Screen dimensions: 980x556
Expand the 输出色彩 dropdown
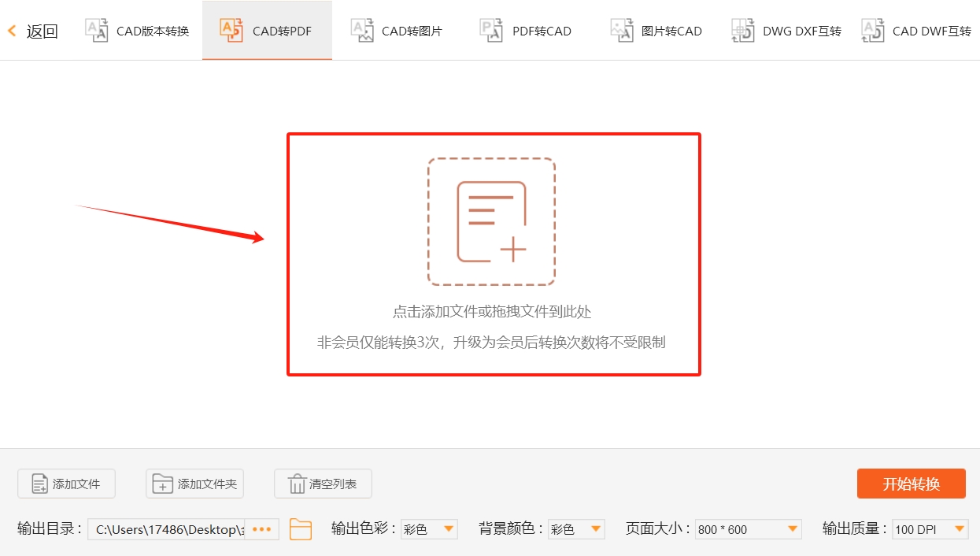[429, 529]
